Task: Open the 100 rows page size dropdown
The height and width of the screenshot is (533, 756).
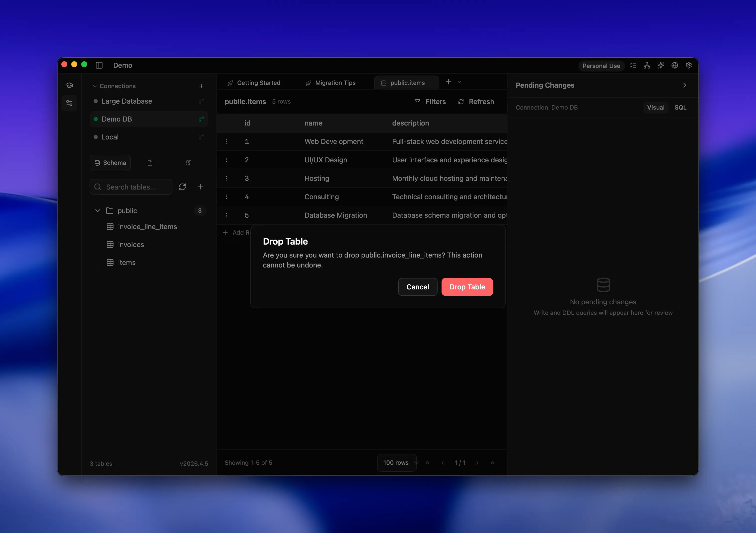Action: coord(396,463)
